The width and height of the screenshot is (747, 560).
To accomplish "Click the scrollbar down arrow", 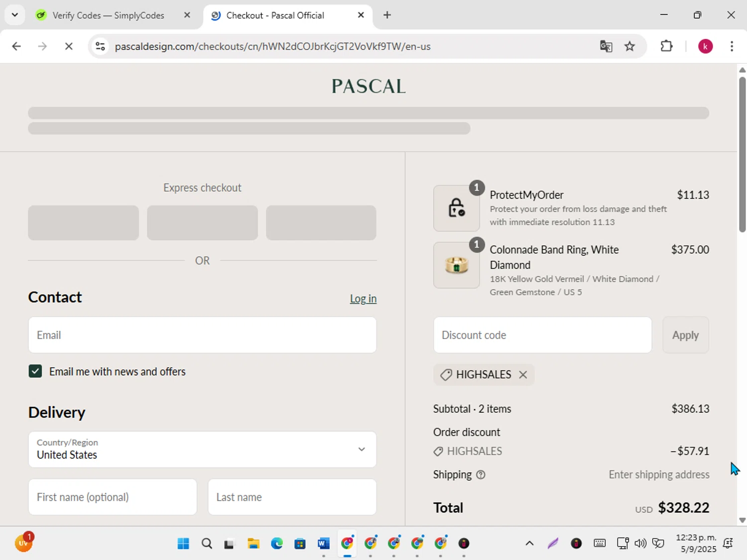I will (742, 520).
